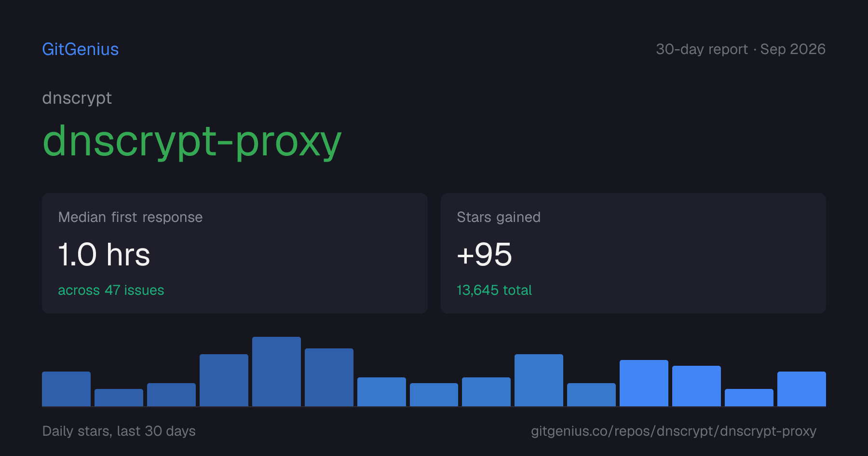Open the gitgenius.co/repos/dnscrypt/dnscrypt-proxy URL
Screen dimensions: 868x456
click(x=674, y=431)
